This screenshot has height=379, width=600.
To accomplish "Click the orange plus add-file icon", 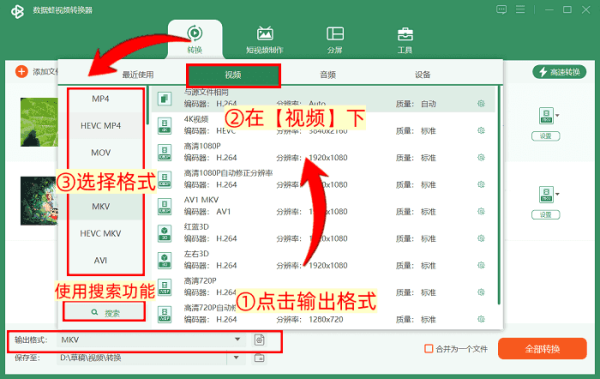I will coord(22,71).
